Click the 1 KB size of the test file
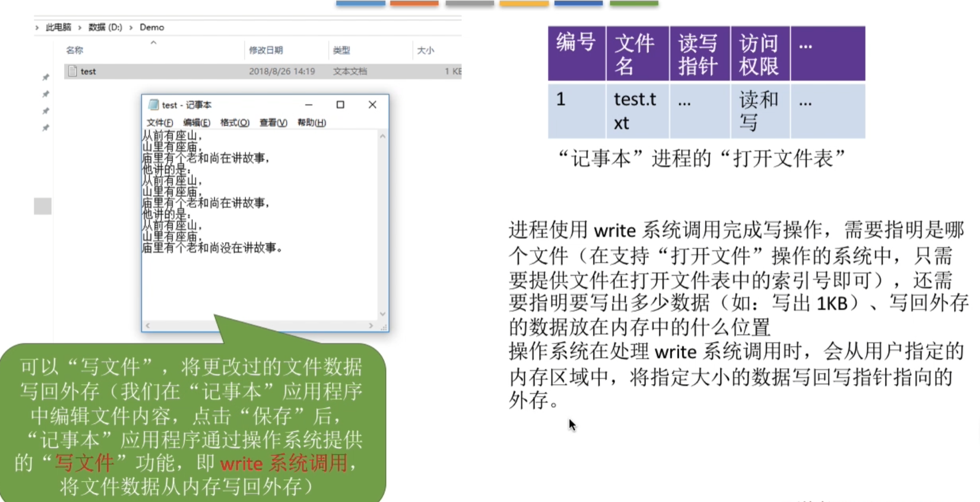Screen dimensions: 980x502 point(453,71)
